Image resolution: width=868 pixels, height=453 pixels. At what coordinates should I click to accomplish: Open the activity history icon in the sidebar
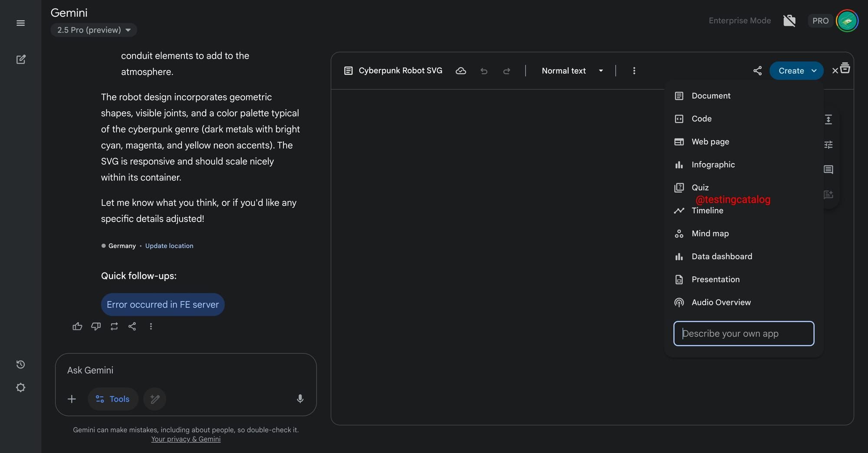point(20,364)
